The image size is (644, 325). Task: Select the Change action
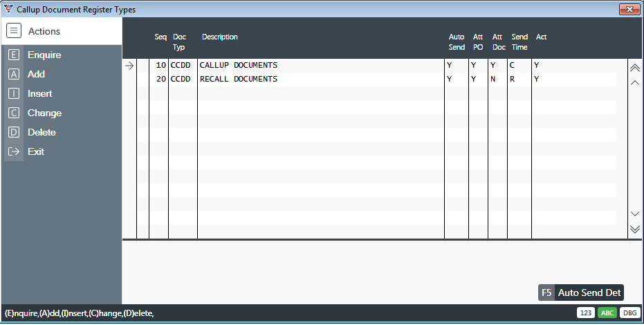tap(44, 113)
